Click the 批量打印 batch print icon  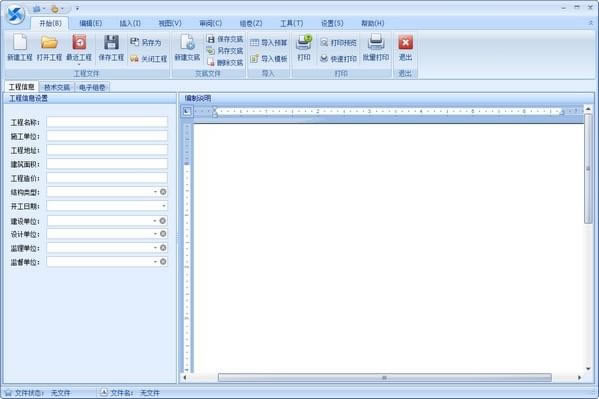click(376, 42)
